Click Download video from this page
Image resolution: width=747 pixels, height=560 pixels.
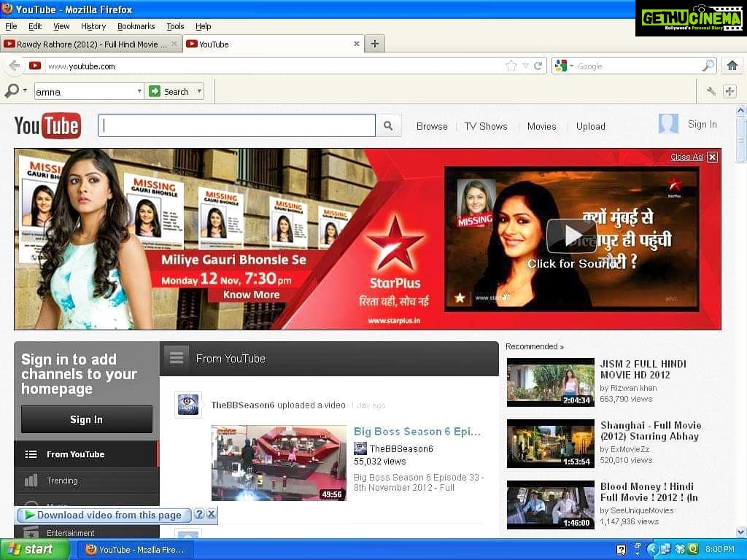tap(104, 515)
